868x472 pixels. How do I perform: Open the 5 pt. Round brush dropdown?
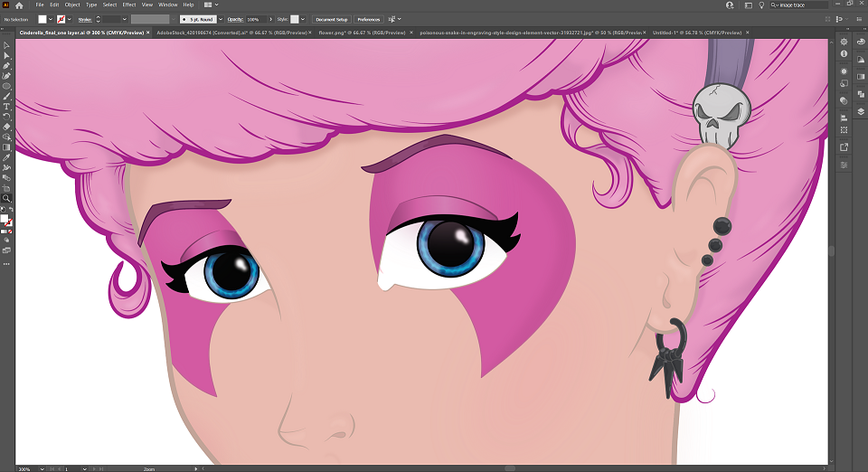tap(221, 19)
